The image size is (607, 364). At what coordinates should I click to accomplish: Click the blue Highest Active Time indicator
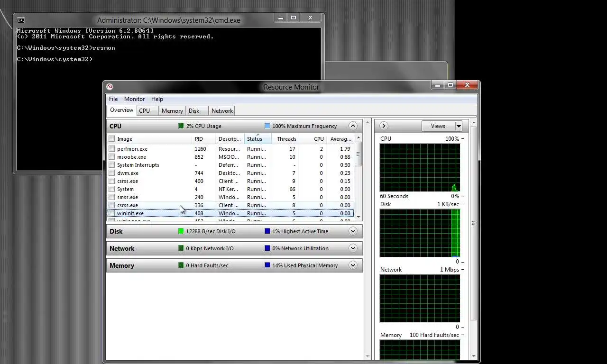pyautogui.click(x=267, y=231)
